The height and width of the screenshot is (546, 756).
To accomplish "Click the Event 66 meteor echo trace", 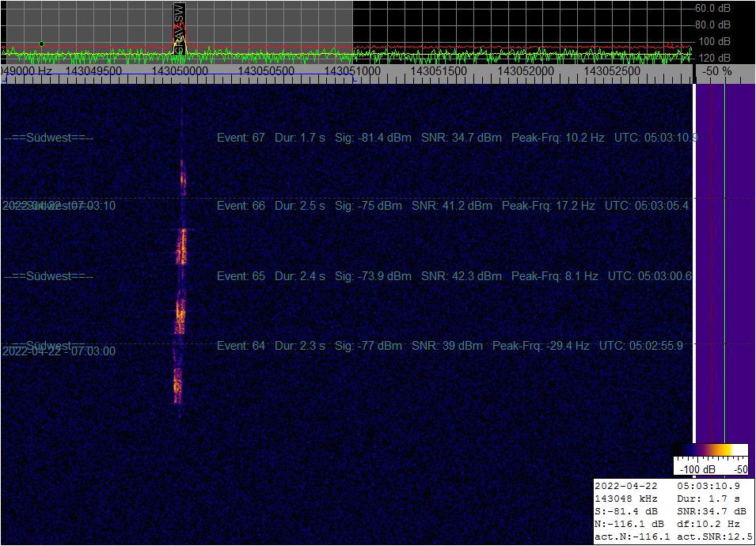I will click(181, 246).
